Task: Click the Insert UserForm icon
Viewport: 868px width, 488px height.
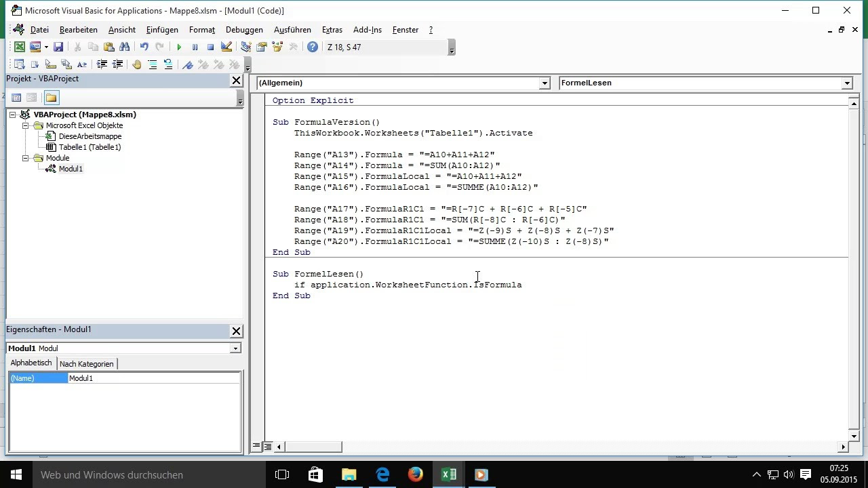Action: 35,47
